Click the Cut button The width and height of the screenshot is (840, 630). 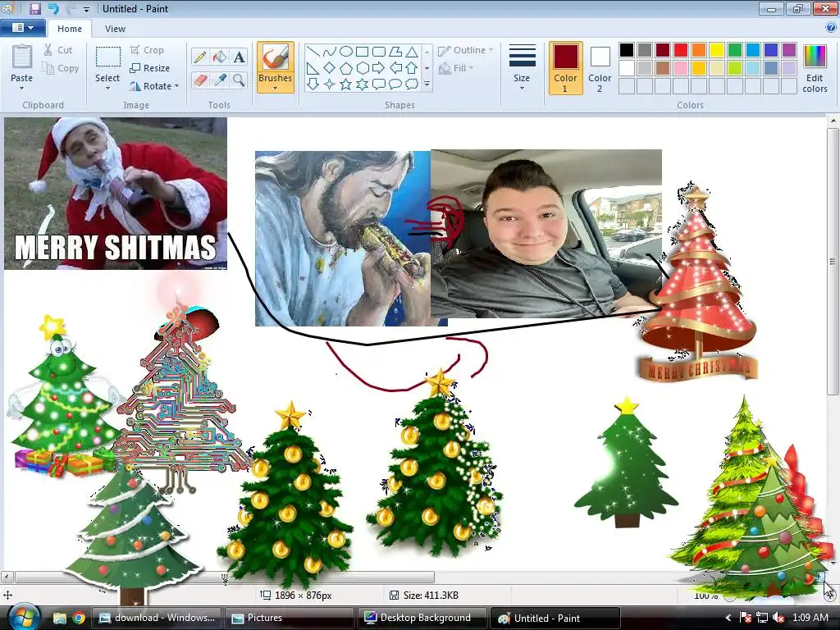(58, 50)
